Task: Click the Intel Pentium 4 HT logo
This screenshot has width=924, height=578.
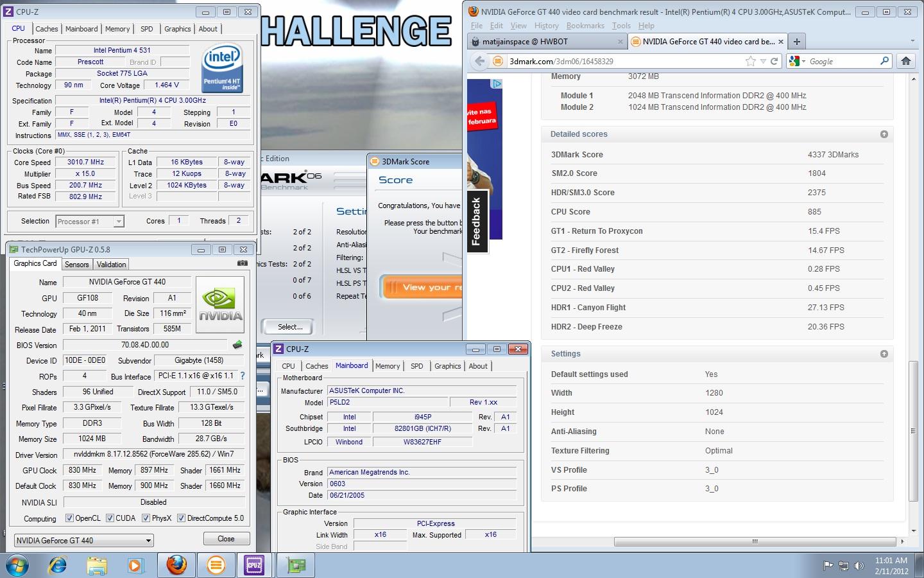Action: point(222,67)
